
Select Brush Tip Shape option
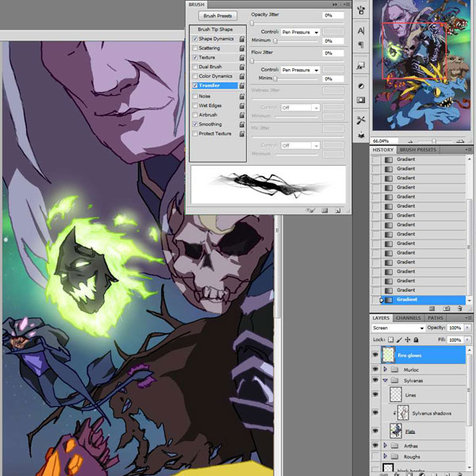click(x=215, y=29)
